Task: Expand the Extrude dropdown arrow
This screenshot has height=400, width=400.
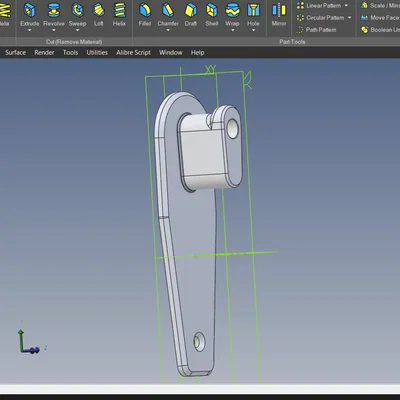Action: [x=30, y=31]
